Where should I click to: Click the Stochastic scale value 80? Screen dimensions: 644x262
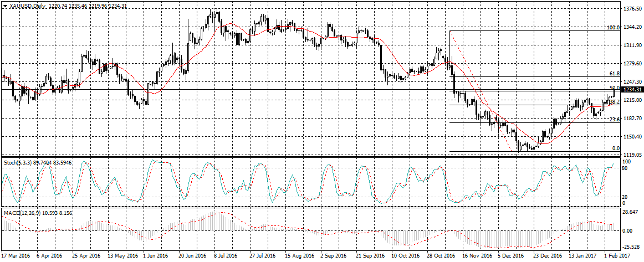click(x=625, y=168)
